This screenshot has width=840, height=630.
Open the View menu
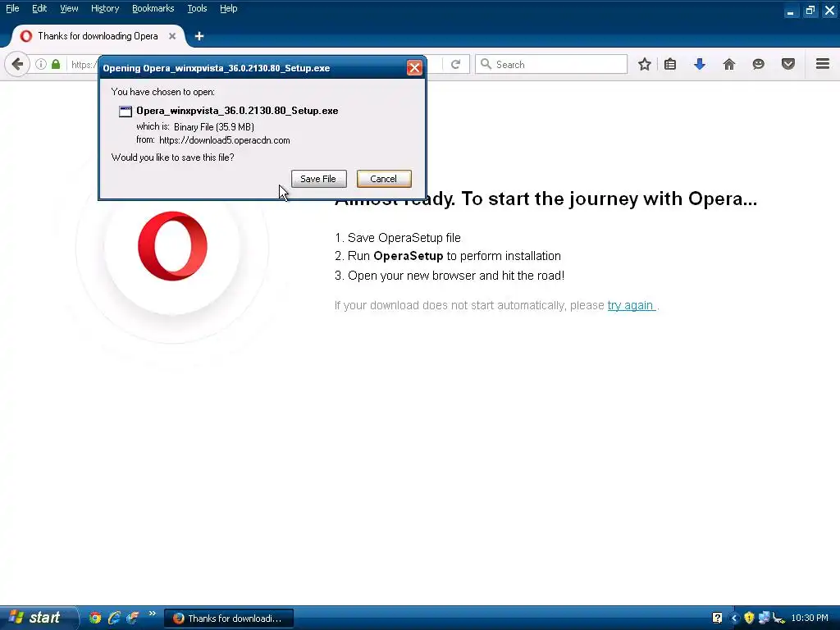69,8
